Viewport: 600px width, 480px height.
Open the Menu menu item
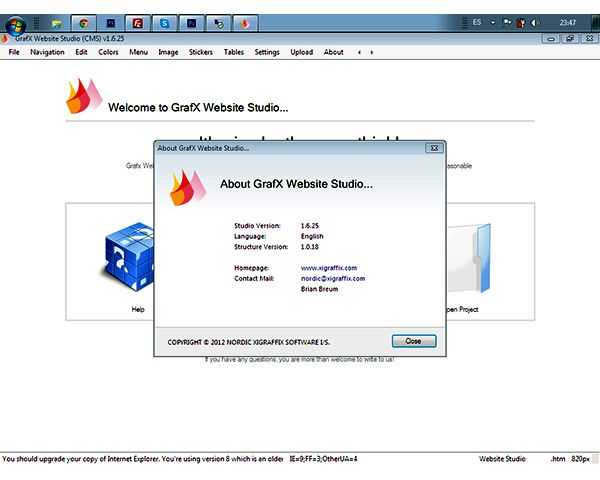coord(138,52)
